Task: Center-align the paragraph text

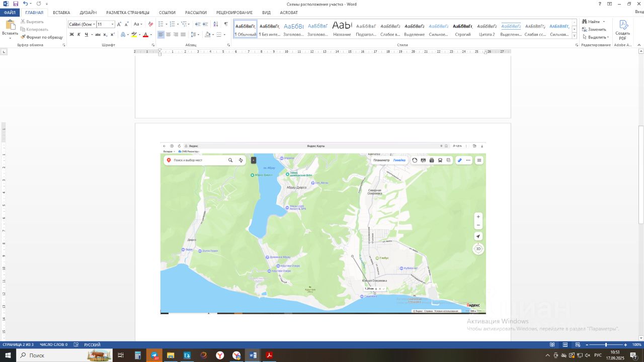Action: (168, 35)
